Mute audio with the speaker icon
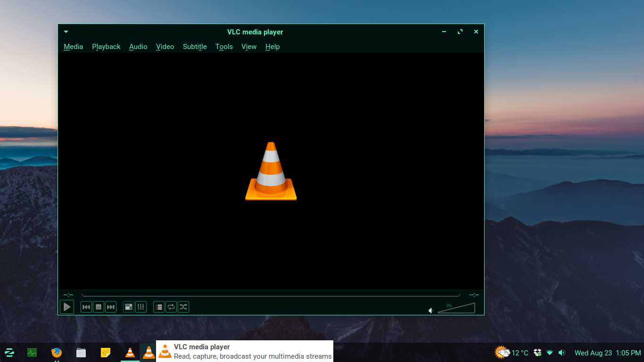This screenshot has width=644, height=362. (430, 311)
